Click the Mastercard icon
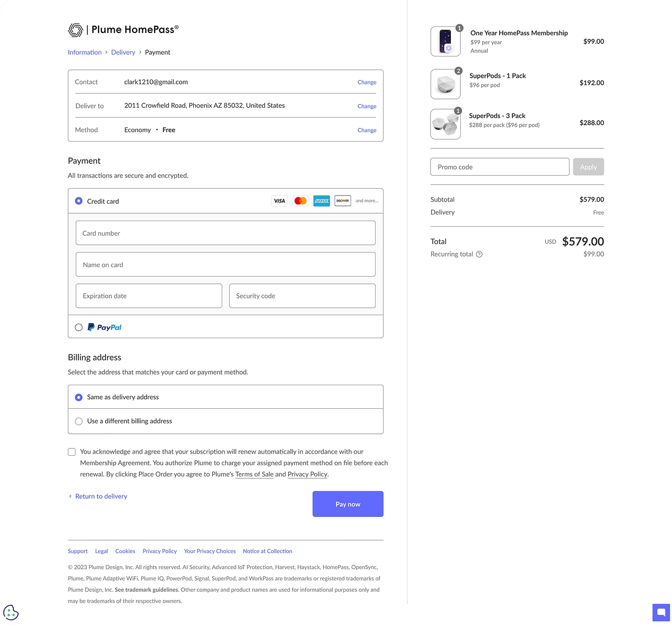Viewport: 672px width, 626px height. (301, 201)
